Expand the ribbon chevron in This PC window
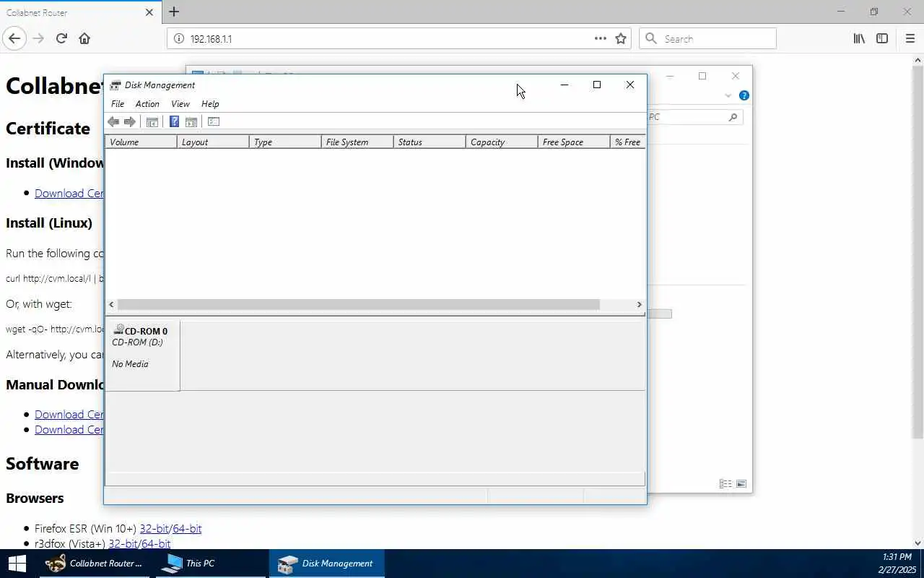 pyautogui.click(x=729, y=95)
